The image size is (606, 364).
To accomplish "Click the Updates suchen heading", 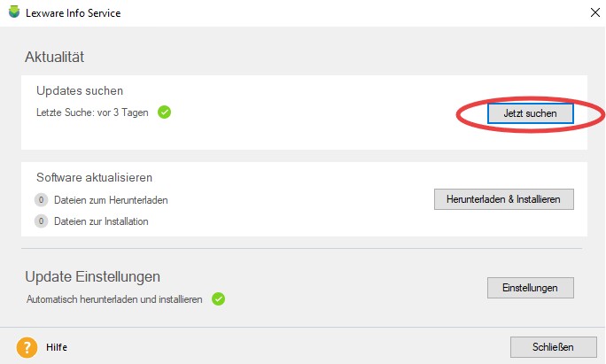I will (80, 90).
